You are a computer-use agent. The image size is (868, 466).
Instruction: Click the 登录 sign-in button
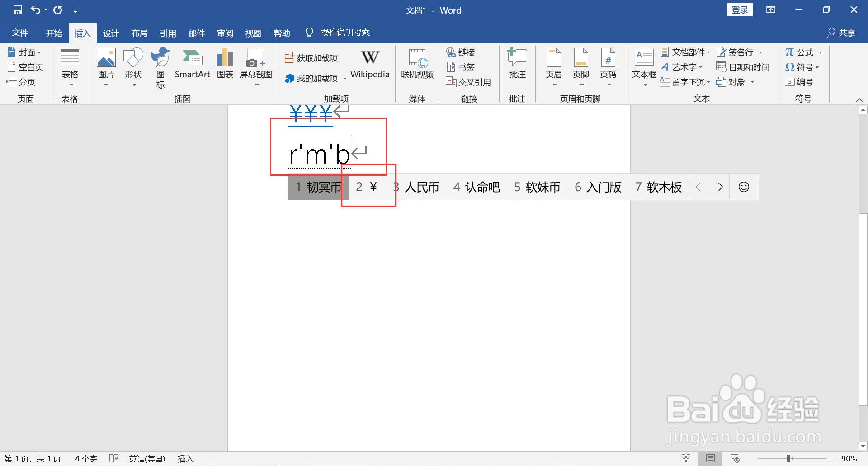[740, 9]
